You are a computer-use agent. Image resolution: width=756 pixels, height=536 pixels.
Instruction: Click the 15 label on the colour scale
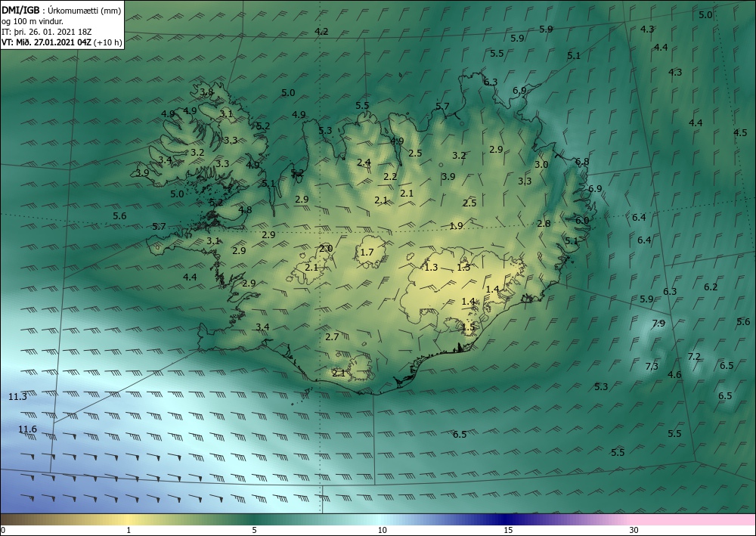tap(508, 530)
